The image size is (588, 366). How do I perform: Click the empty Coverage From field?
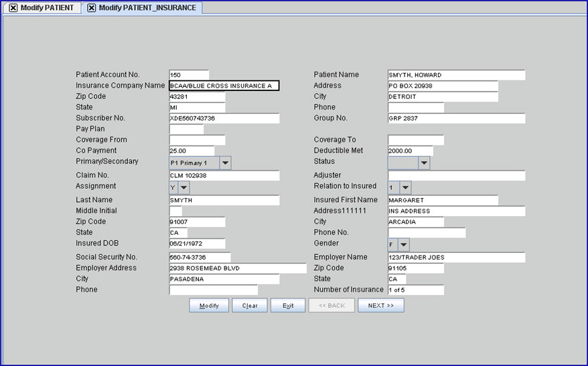(x=198, y=140)
